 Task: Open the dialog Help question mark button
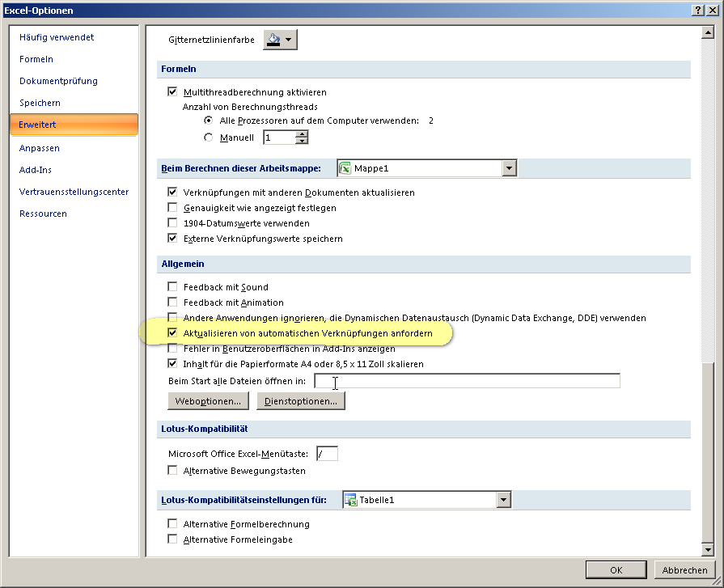coord(698,11)
